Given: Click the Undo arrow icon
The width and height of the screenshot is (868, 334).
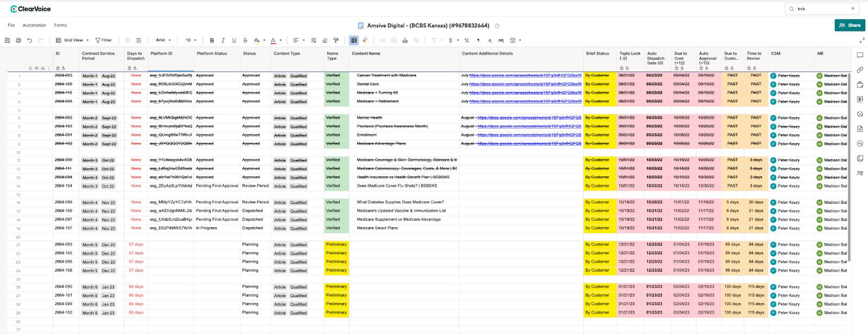Looking at the screenshot, I should point(29,40).
